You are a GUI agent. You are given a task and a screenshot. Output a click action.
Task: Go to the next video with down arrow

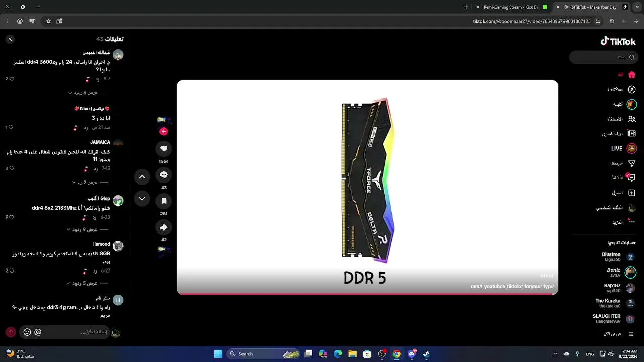(x=142, y=199)
